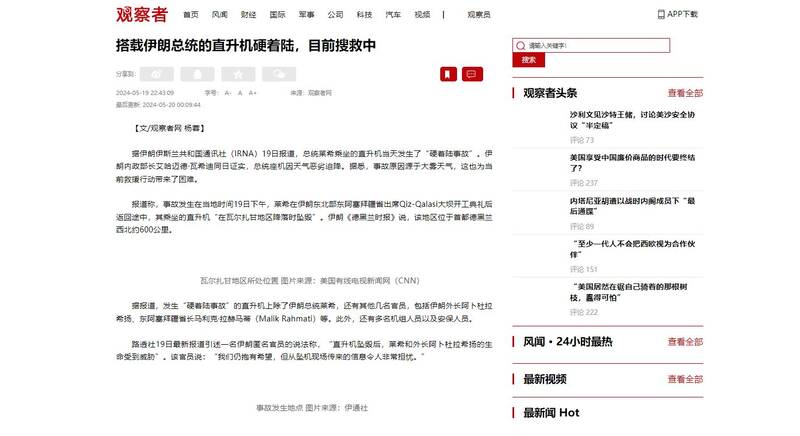Viewport: 800px width, 436px height.
Task: Open the 国际 navigation tab
Action: pyautogui.click(x=277, y=15)
